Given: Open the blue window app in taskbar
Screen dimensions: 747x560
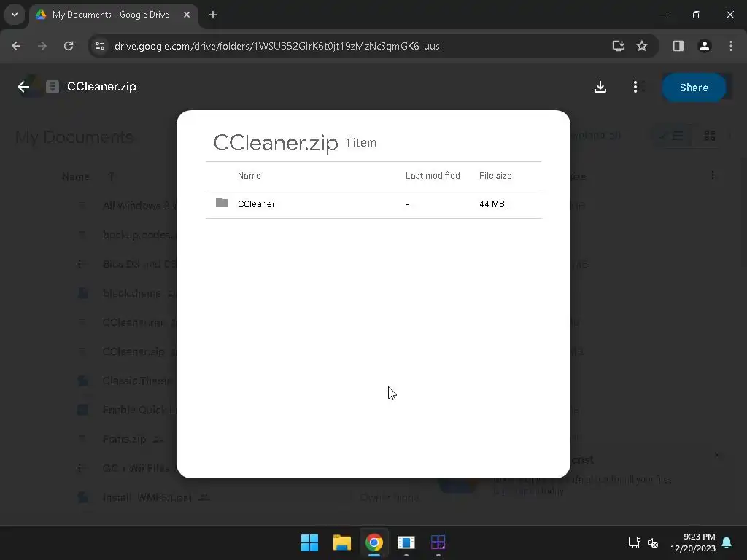Looking at the screenshot, I should coord(406,542).
